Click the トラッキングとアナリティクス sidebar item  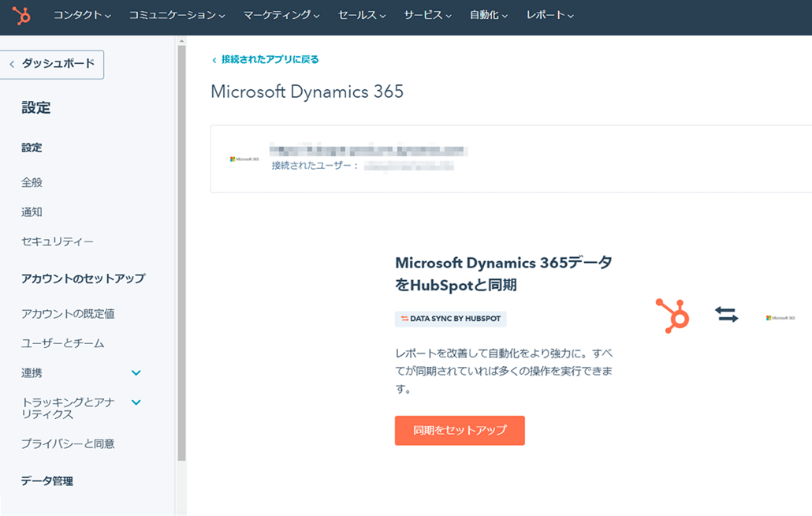point(68,408)
